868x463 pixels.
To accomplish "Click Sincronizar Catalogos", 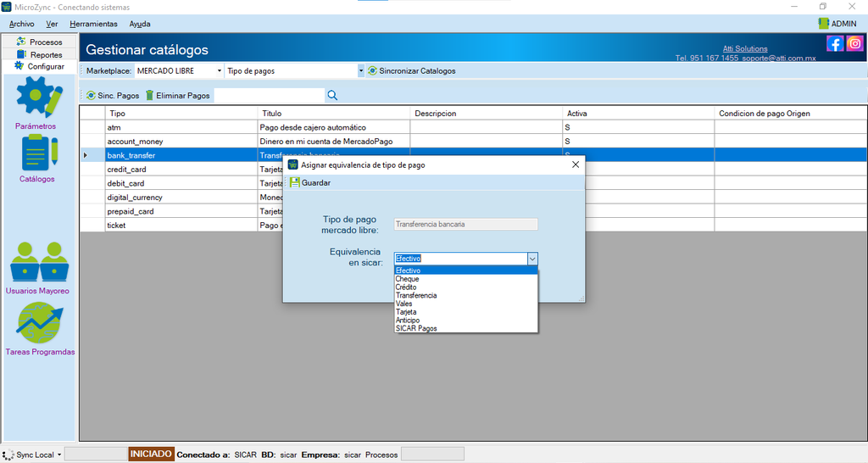I will 412,71.
